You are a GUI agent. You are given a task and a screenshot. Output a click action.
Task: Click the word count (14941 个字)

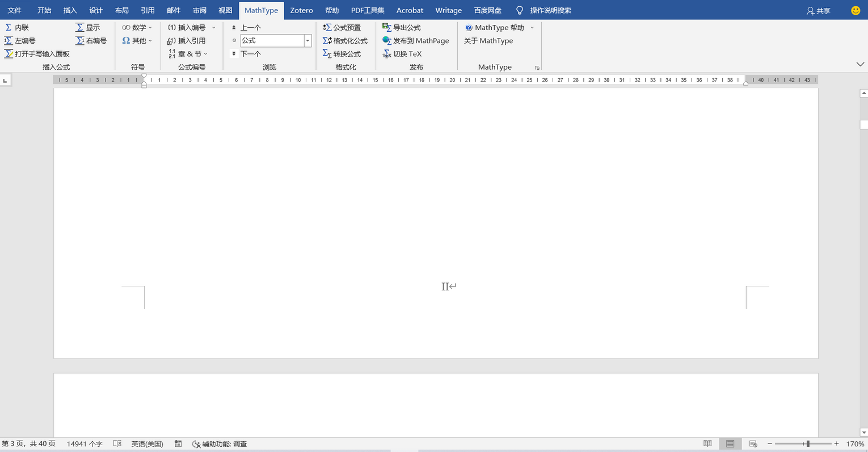tap(85, 443)
